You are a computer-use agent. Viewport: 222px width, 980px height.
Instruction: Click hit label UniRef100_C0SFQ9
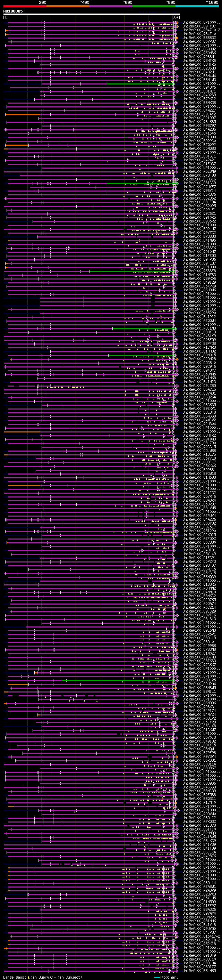pyautogui.click(x=199, y=340)
